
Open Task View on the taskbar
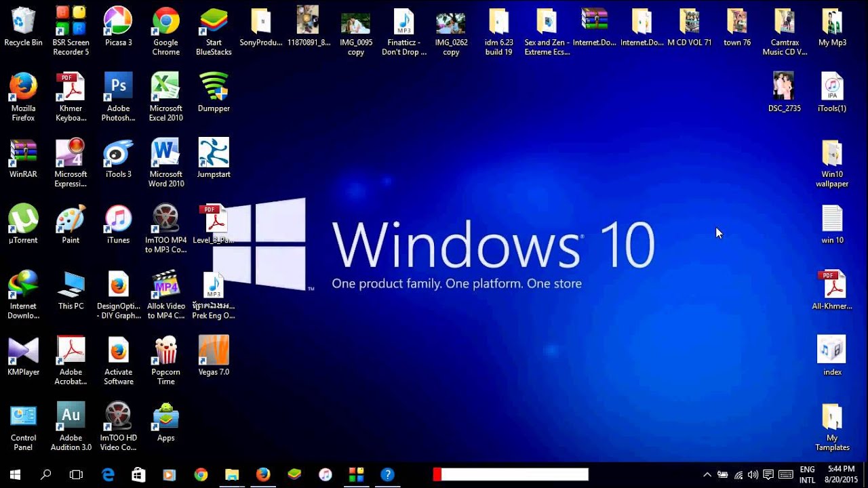[x=76, y=474]
